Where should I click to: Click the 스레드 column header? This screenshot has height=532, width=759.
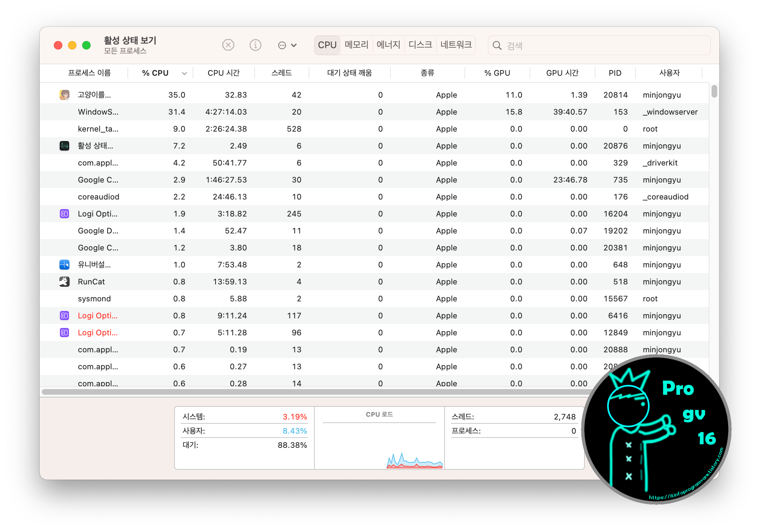pos(281,73)
